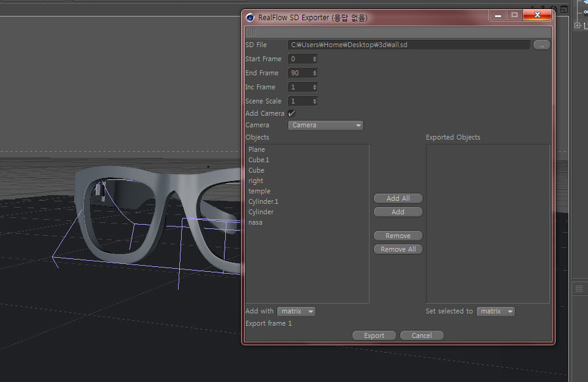Viewport: 588px width, 382px height.
Task: Click the Add button
Action: click(x=398, y=212)
